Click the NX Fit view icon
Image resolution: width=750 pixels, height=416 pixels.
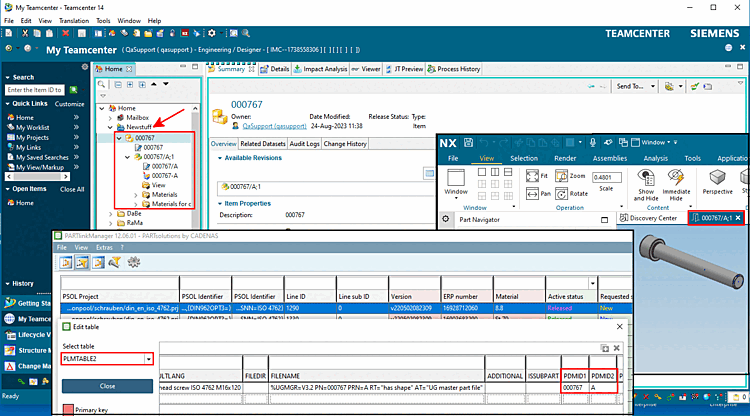click(x=532, y=175)
